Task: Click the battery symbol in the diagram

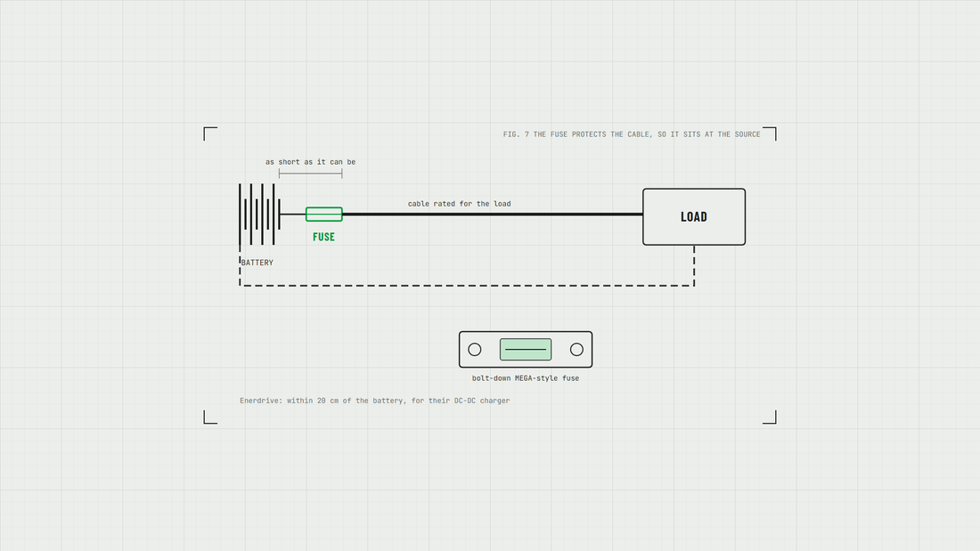Action: 259,215
